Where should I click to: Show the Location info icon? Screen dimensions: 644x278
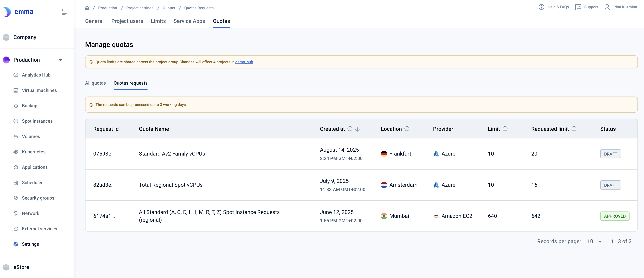coord(407,129)
